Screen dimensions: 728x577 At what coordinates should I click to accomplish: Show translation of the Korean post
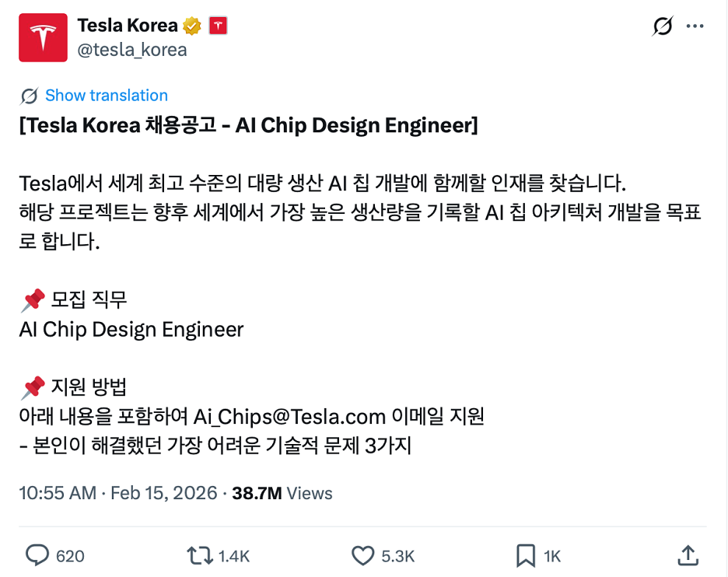tap(107, 95)
